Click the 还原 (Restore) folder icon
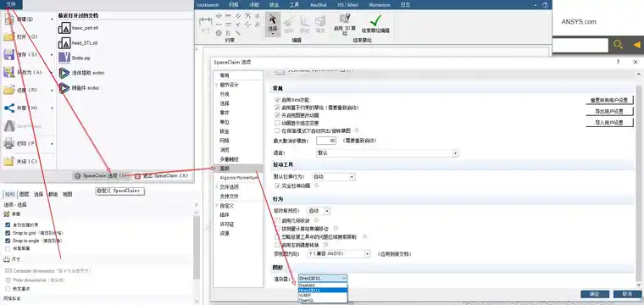Viewport: 644px width, 305px height. tap(9, 91)
